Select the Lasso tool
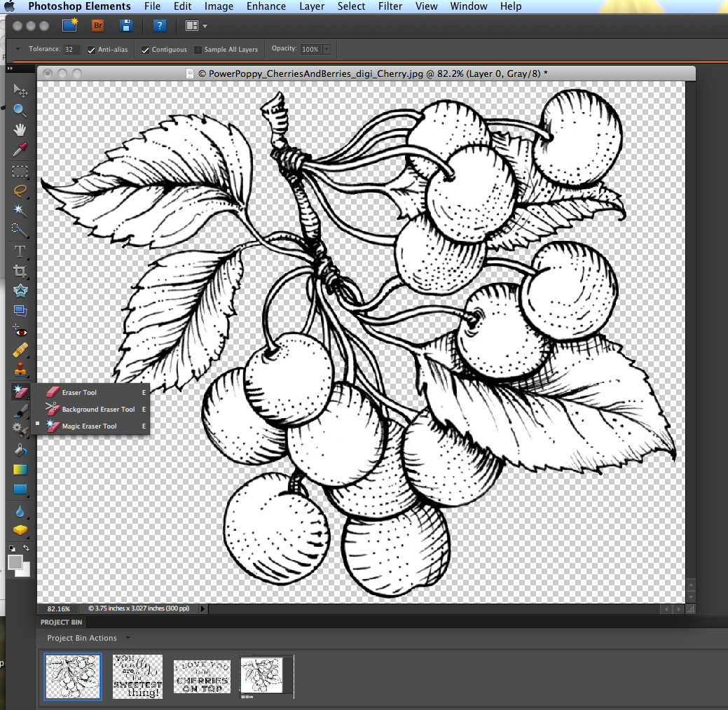Screen dimensions: 728x710 tap(20, 190)
